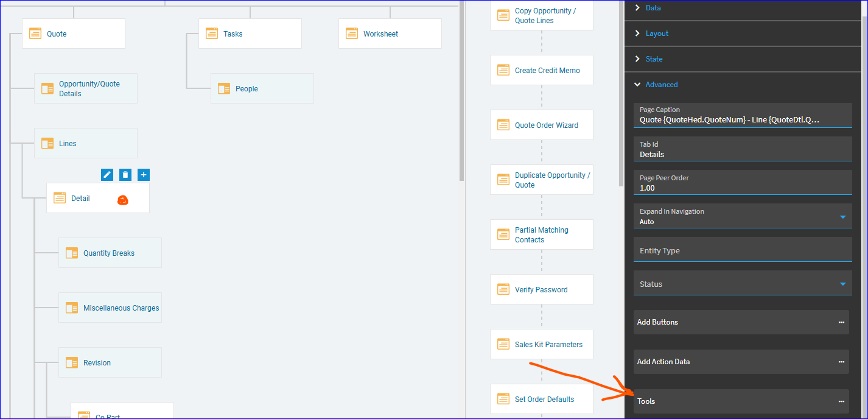Image resolution: width=868 pixels, height=419 pixels.
Task: Select the Miscellaneous Charges label
Action: point(121,308)
